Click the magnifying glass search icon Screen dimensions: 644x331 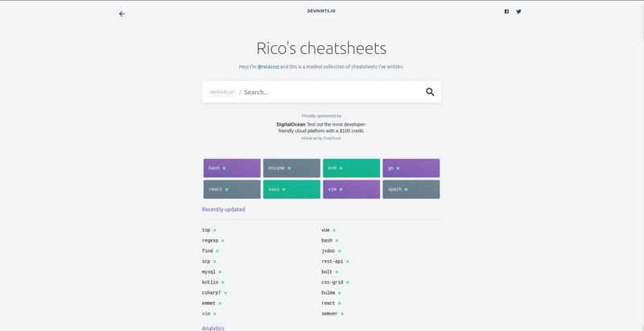(430, 92)
